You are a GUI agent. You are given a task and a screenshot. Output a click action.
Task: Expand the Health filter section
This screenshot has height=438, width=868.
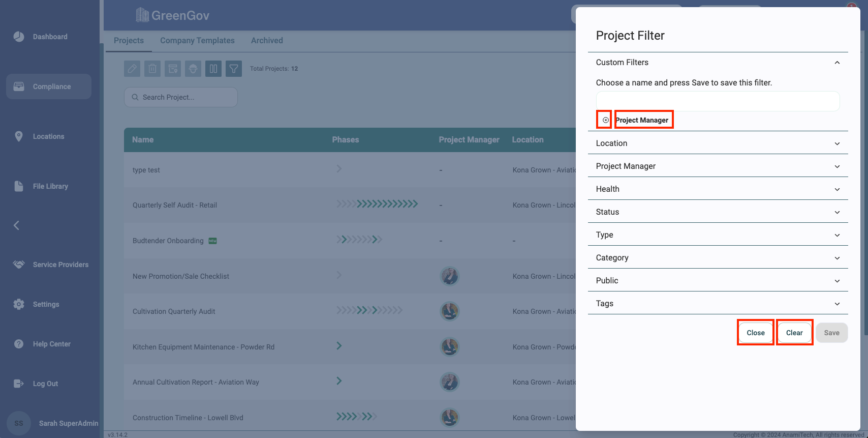pos(718,189)
